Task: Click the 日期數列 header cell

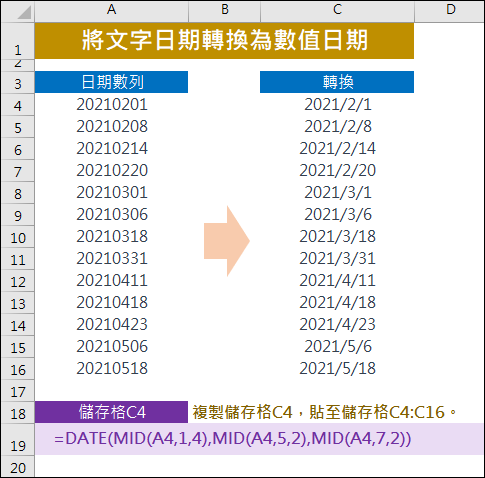Action: click(111, 82)
